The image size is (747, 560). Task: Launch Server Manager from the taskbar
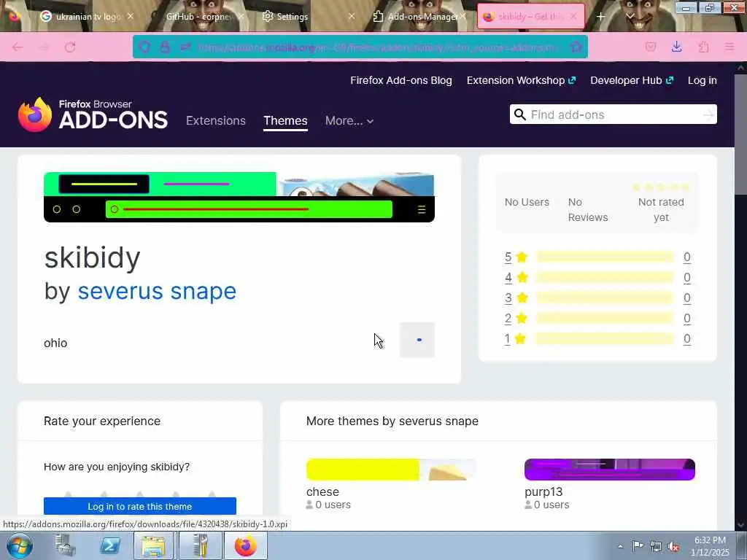click(x=65, y=545)
